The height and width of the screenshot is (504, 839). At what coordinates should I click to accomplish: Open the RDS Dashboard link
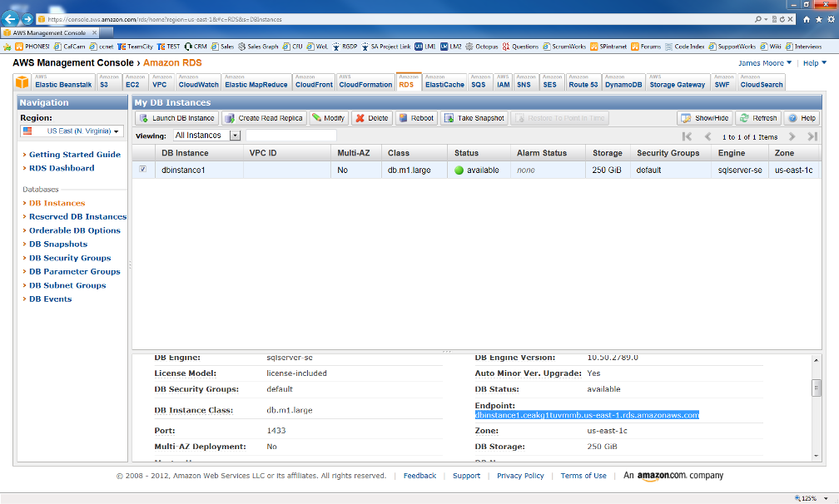point(62,168)
